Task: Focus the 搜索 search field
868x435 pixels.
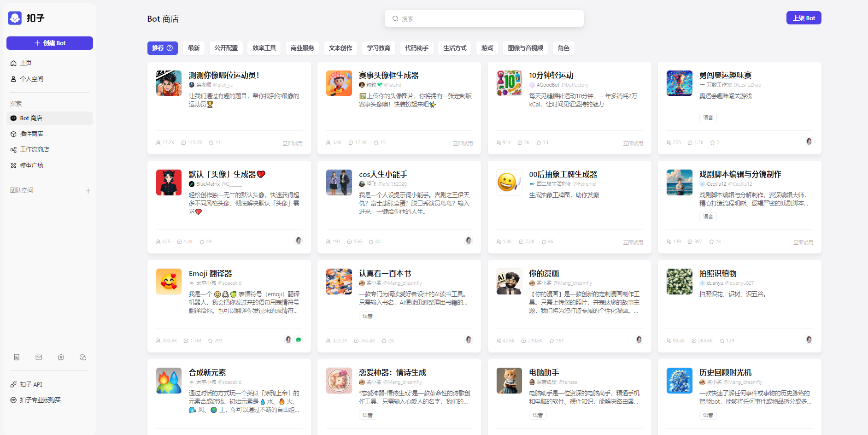Action: pos(484,18)
